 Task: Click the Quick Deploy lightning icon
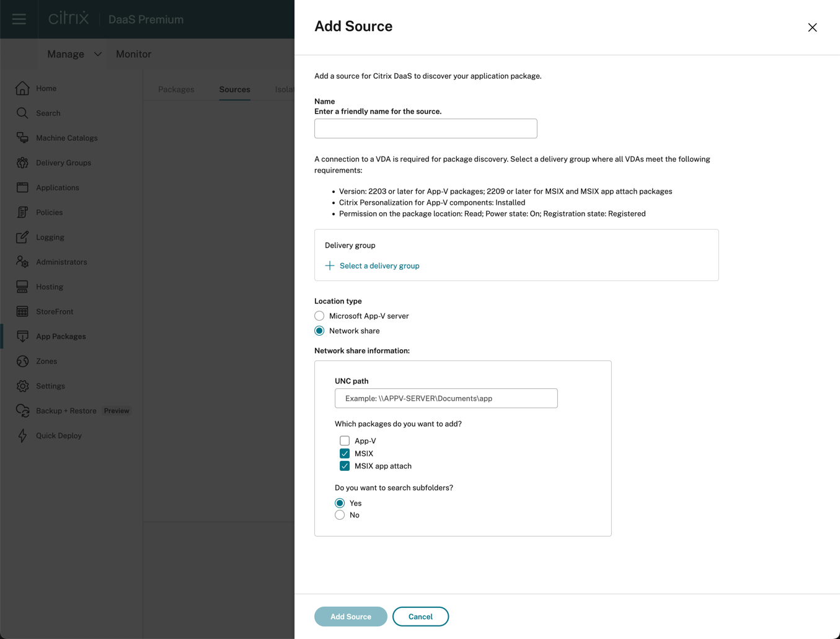[x=22, y=436]
